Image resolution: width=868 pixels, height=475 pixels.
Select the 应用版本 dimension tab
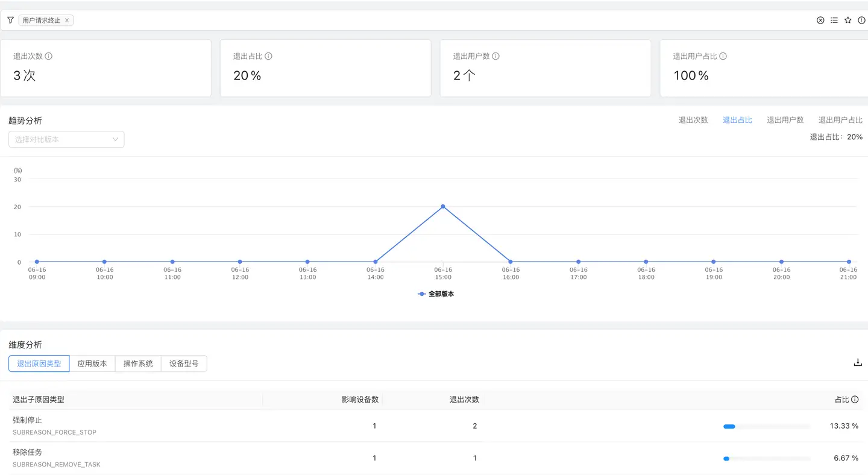[92, 363]
